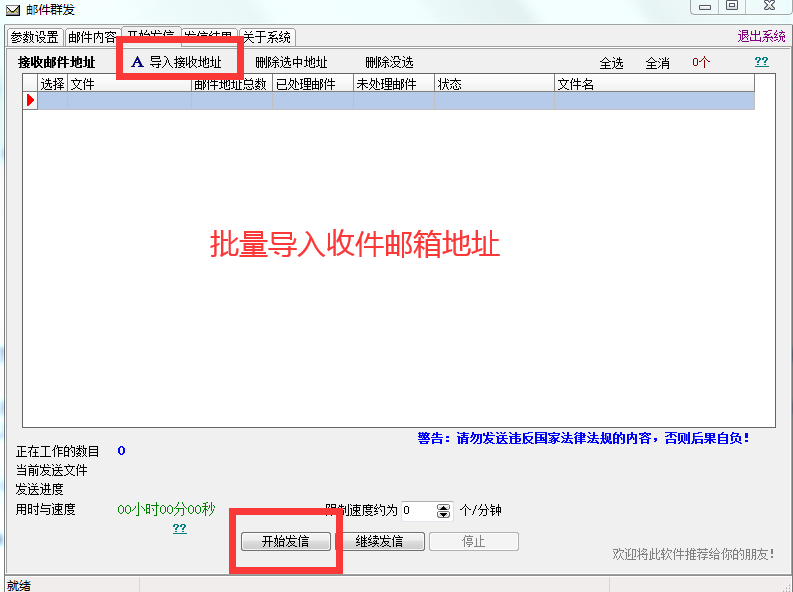This screenshot has height=592, width=793.
Task: Click the 0个 selected count text
Action: pos(701,62)
